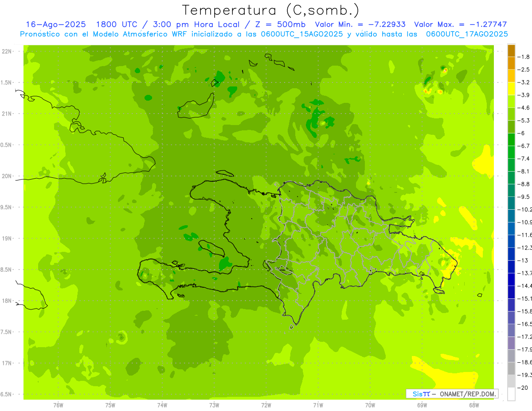532x411 pixels.
Task: Click the brown-orange swatch above the -1.8 label
Action: 511,51
